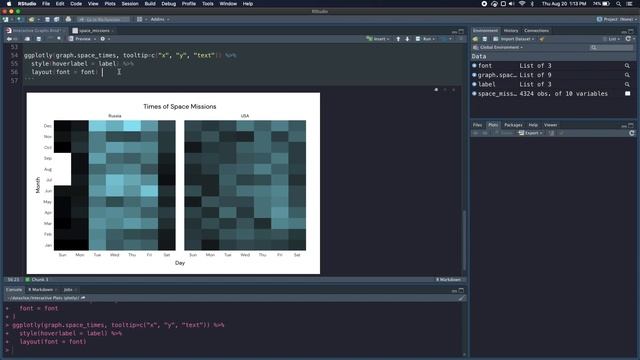Click the Chunk 3 navigator in status bar
The width and height of the screenshot is (640, 360).
click(x=37, y=280)
